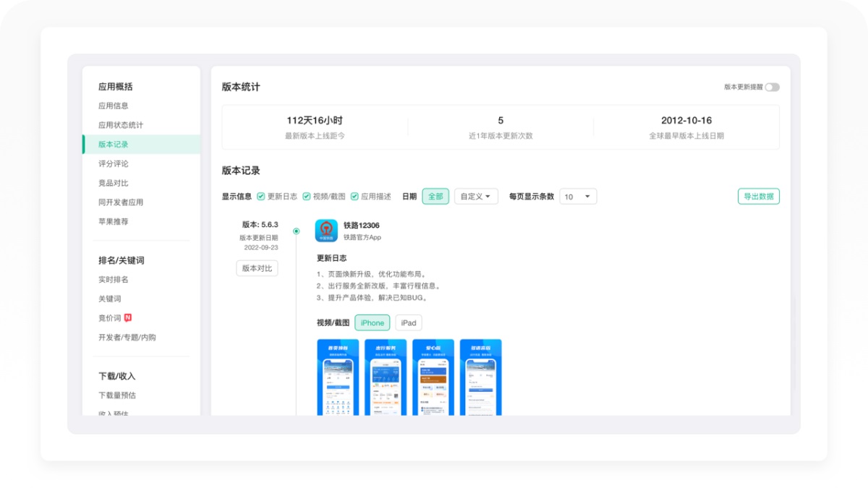Click the second screenshot thumbnail 出行服务
The height and width of the screenshot is (488, 868).
(386, 377)
